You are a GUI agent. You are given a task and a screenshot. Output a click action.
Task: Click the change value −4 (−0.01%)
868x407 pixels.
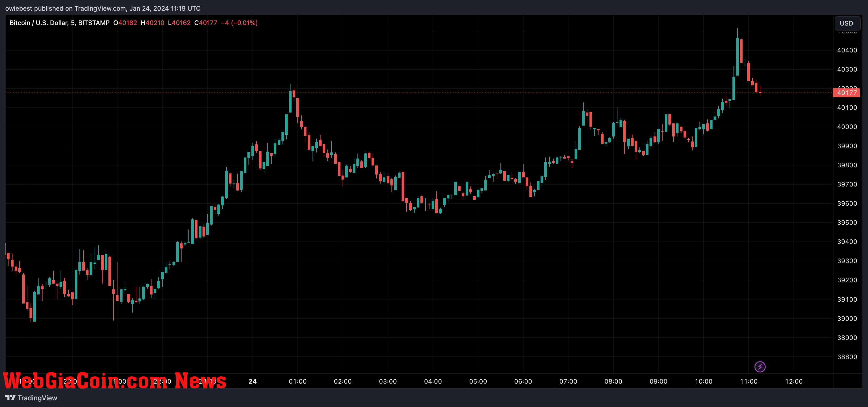click(x=239, y=23)
